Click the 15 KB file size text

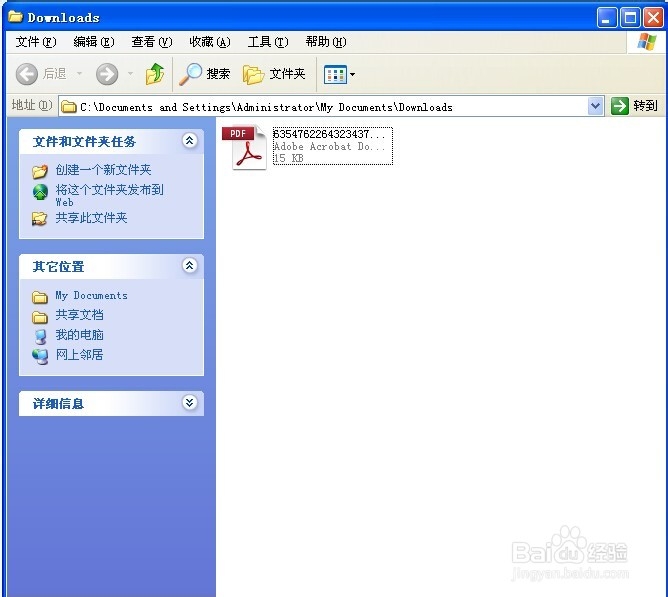288,158
